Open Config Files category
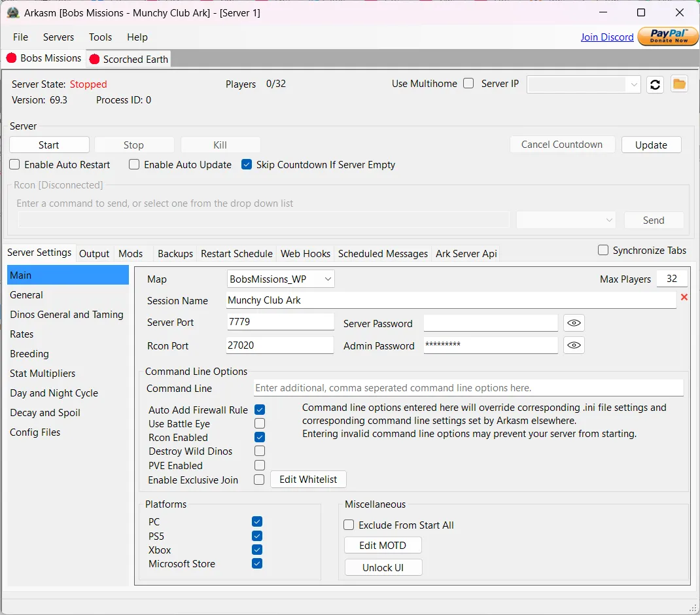 68,432
